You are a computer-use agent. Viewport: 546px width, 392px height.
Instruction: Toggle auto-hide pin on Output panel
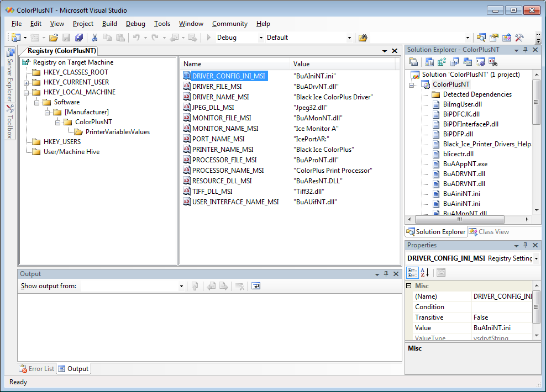coord(386,274)
